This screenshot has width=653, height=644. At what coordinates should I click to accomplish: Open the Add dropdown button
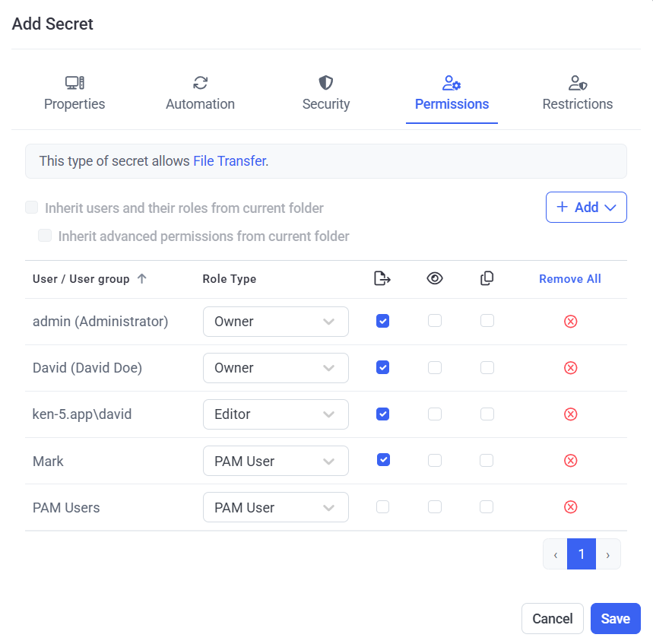tap(586, 208)
